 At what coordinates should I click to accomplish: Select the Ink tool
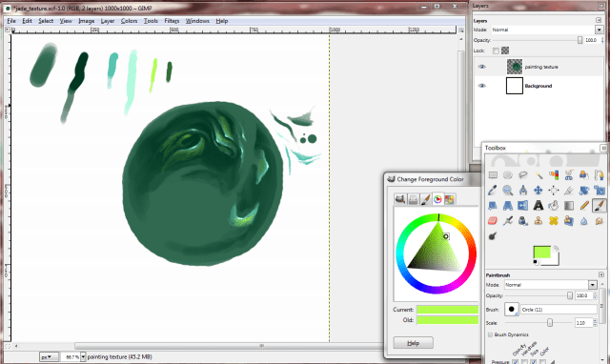(523, 221)
